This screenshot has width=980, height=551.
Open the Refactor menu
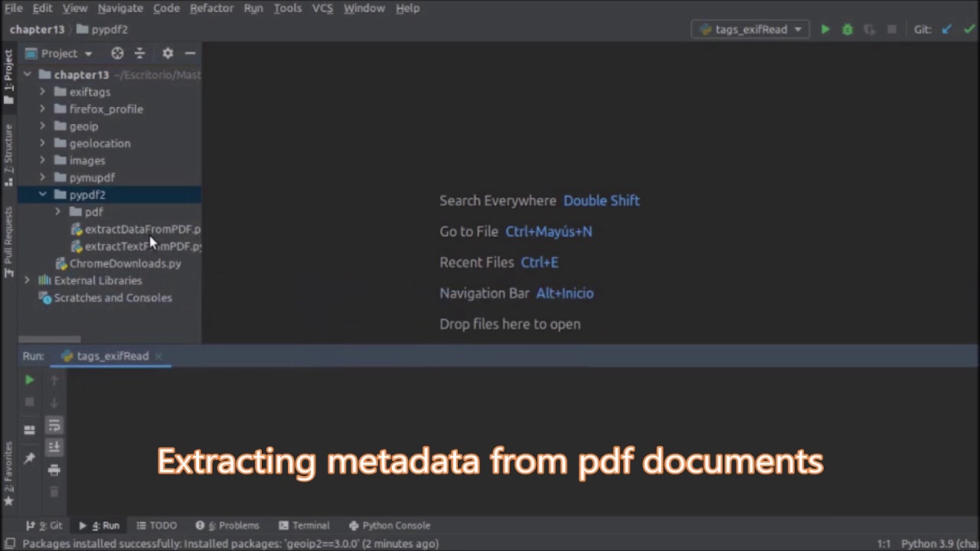[211, 8]
